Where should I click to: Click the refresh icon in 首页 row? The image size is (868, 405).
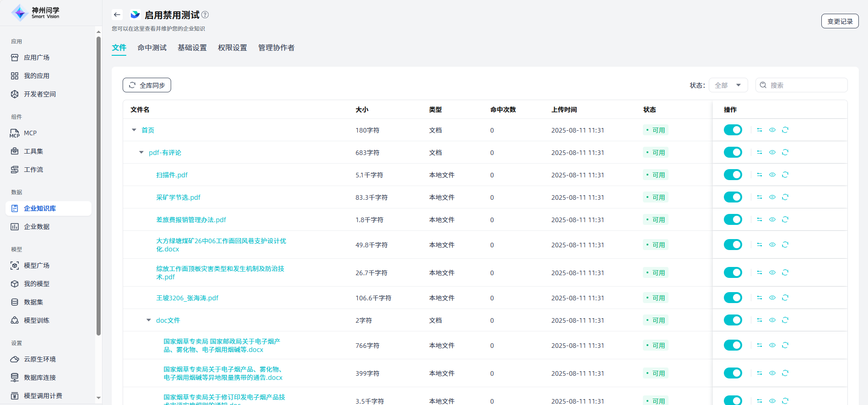pos(785,130)
